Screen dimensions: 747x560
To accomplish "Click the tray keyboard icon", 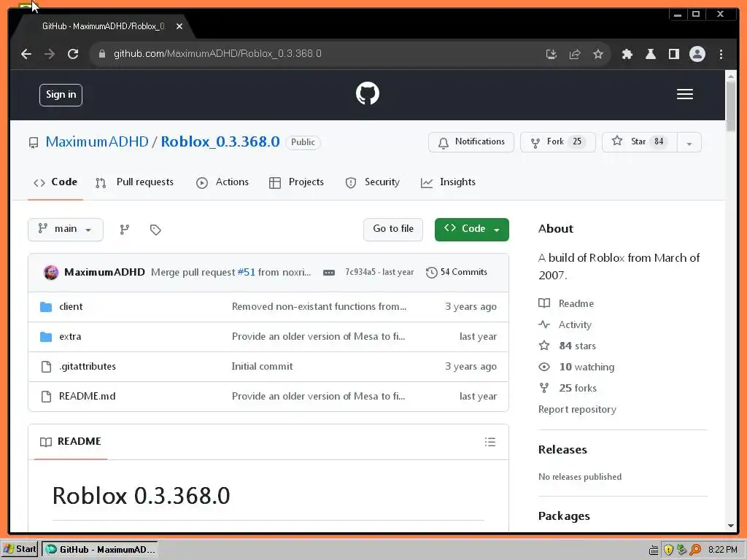I will click(654, 550).
